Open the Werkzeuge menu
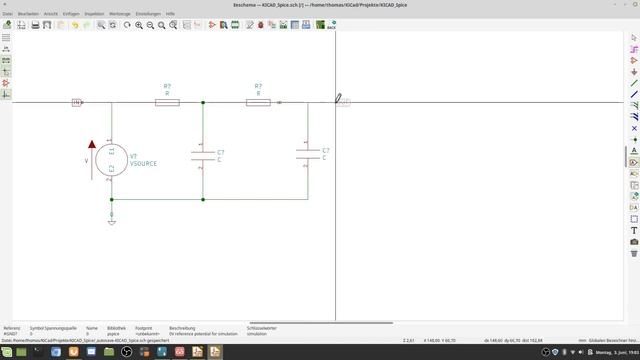The height and width of the screenshot is (360, 640). [x=120, y=14]
